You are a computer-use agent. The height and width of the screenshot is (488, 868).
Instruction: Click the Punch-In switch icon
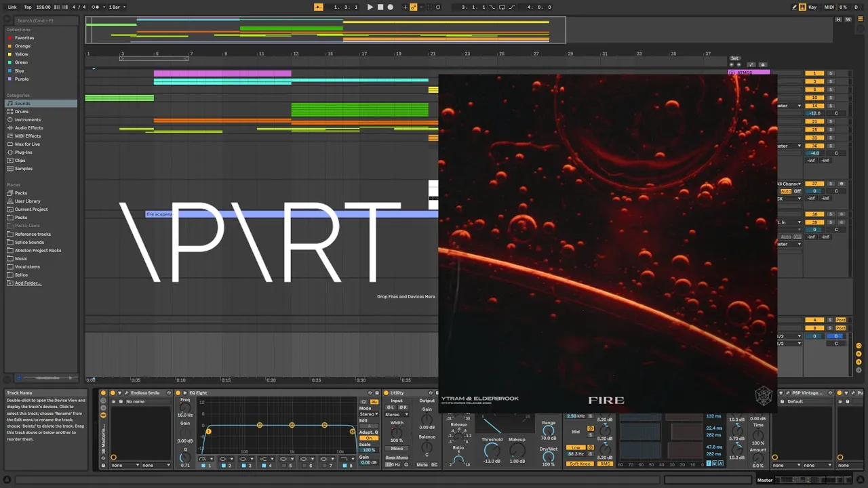click(492, 7)
